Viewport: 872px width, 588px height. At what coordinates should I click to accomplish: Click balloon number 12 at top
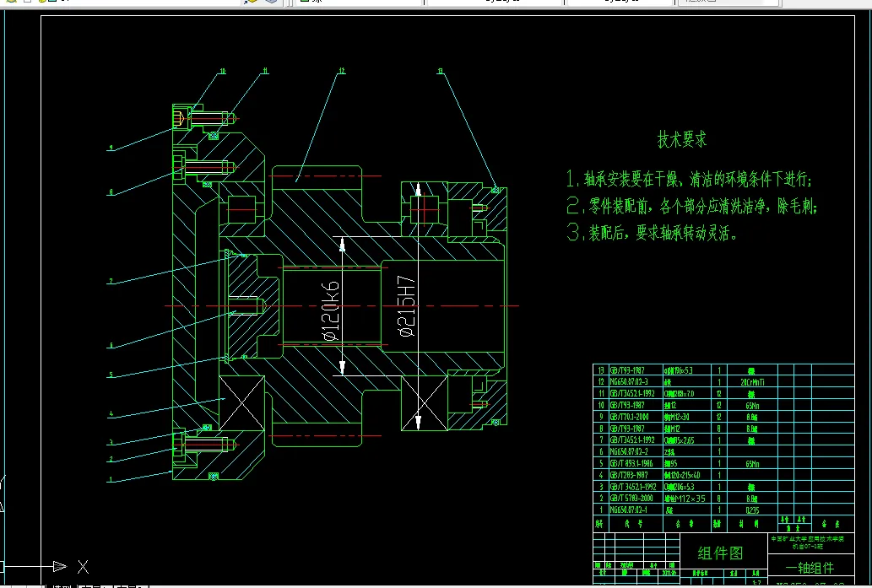click(342, 71)
